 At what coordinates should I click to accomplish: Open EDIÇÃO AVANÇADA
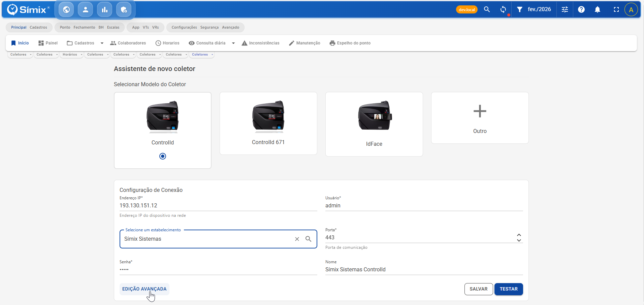pyautogui.click(x=144, y=289)
